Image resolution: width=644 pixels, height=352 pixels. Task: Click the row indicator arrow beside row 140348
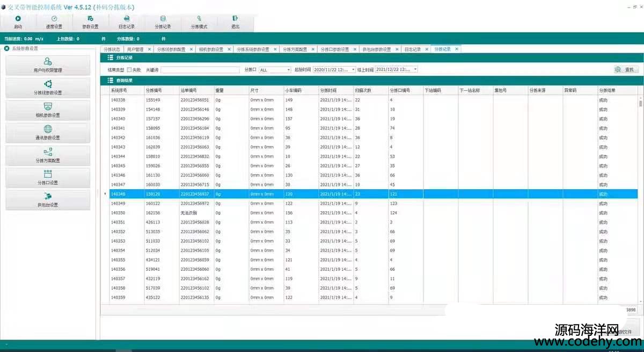105,194
